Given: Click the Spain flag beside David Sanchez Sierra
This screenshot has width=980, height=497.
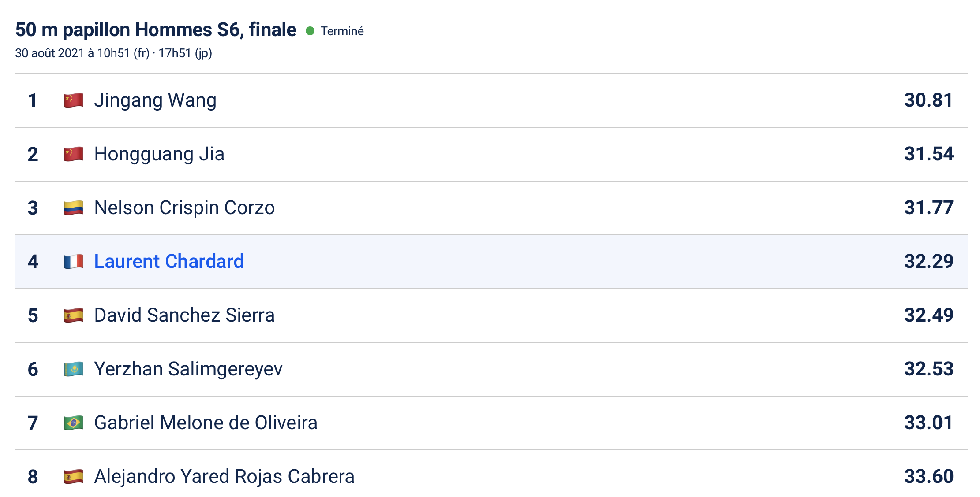Looking at the screenshot, I should (x=74, y=315).
